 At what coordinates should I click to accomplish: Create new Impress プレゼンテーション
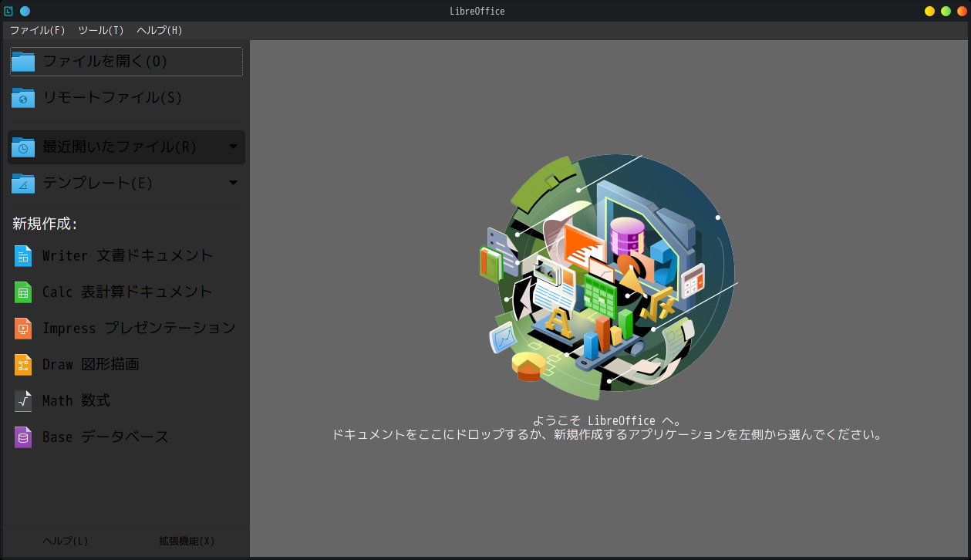pyautogui.click(x=126, y=328)
